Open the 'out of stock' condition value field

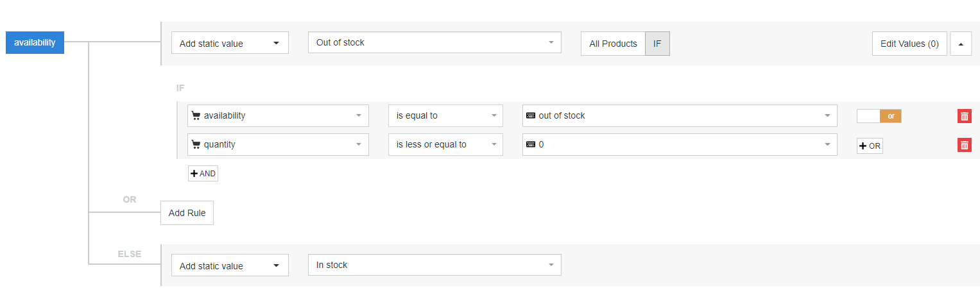click(x=680, y=116)
